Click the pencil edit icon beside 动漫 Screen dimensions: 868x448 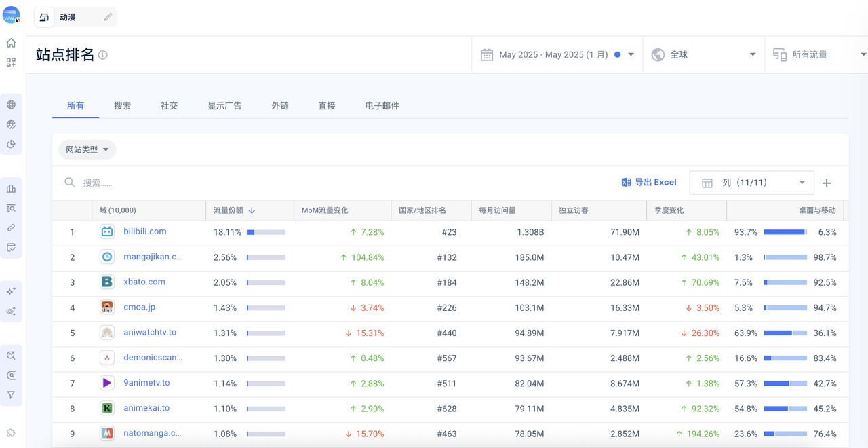click(108, 18)
